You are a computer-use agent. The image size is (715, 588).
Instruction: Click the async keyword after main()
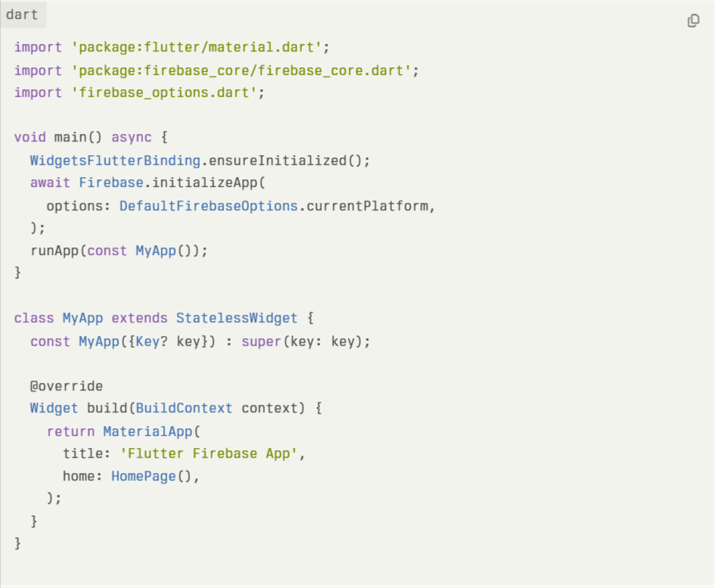pos(132,137)
